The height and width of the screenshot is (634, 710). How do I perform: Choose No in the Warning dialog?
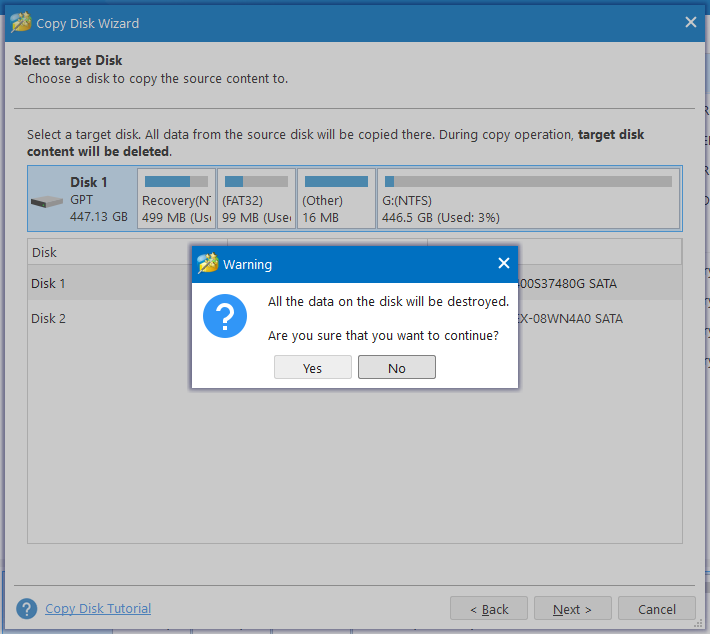pyautogui.click(x=397, y=367)
